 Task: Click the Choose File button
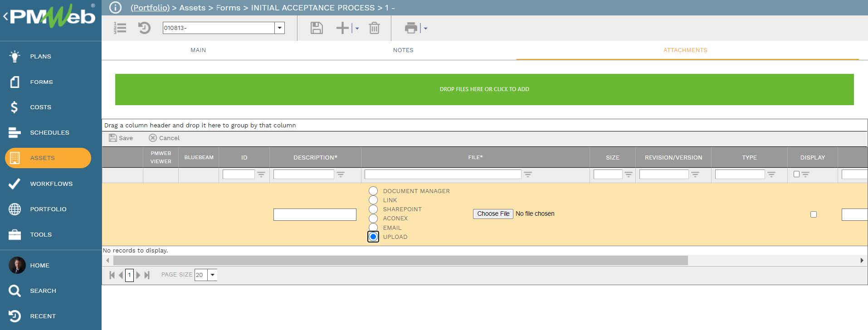point(493,214)
